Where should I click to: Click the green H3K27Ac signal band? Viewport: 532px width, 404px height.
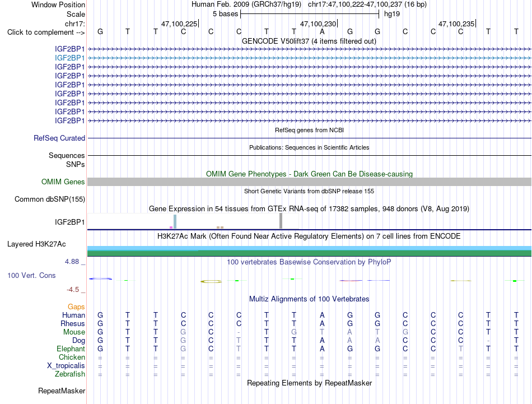[x=309, y=254]
